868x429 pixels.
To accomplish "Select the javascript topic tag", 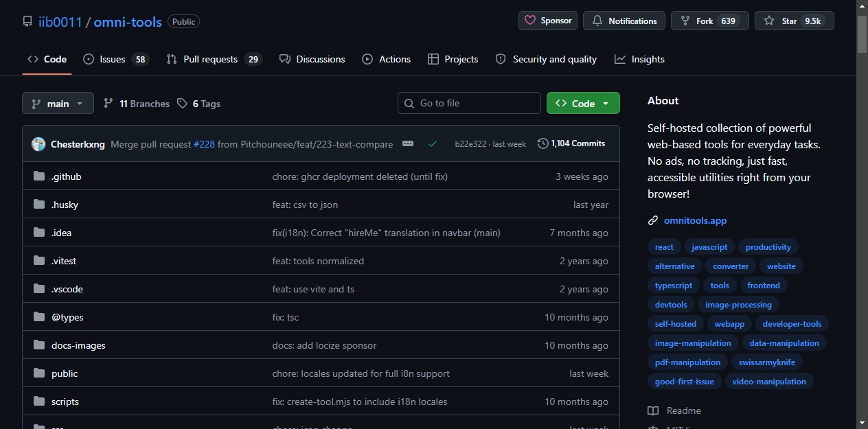I will click(x=709, y=247).
